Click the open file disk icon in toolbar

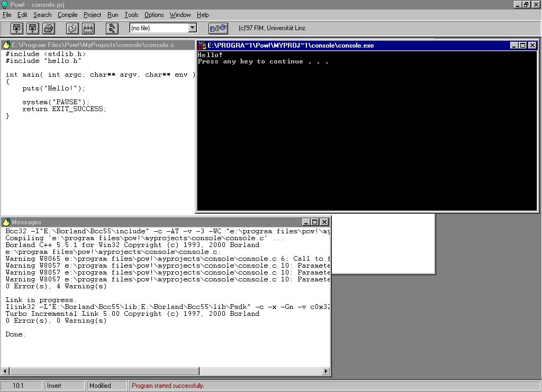pos(17,28)
